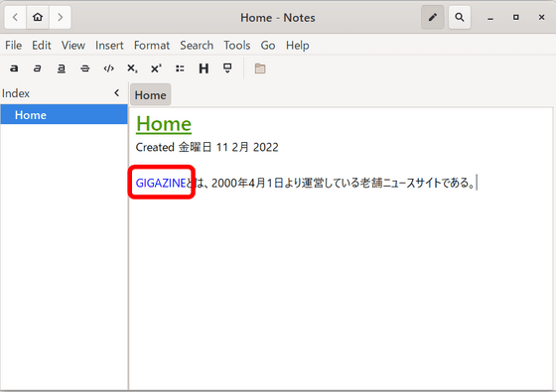Select Home in Index tree
Screen dimensions: 556x392
point(65,114)
